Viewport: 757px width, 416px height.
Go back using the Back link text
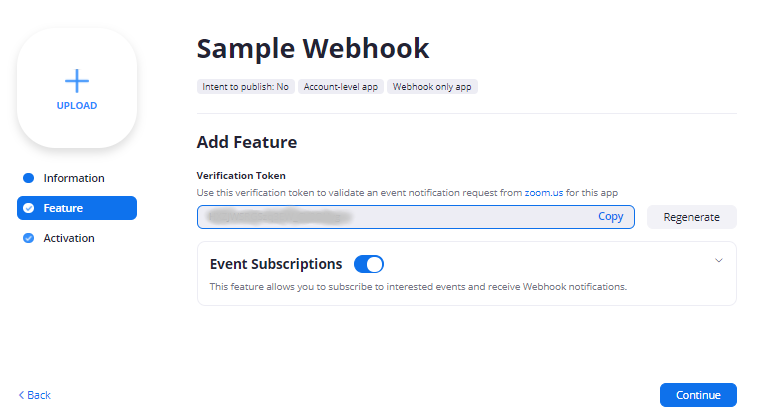click(39, 395)
